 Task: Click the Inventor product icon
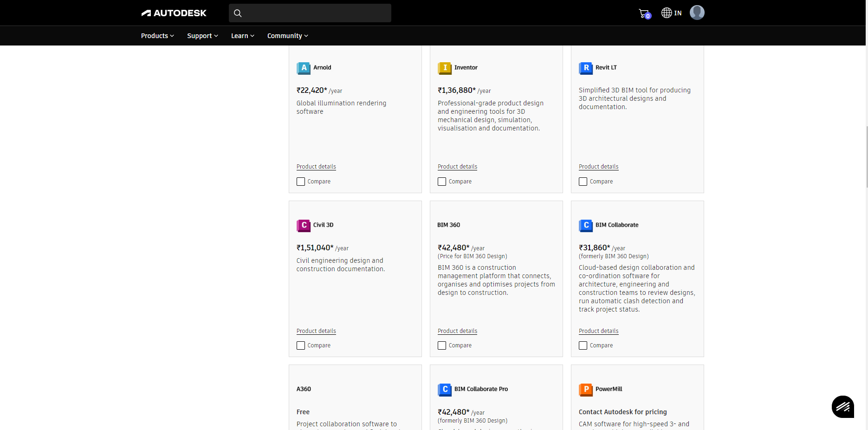pos(445,68)
